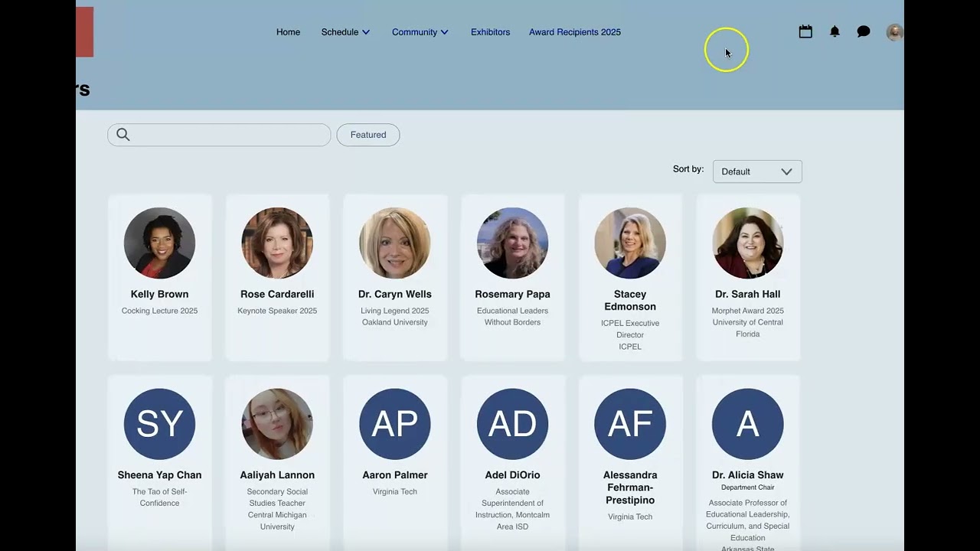980x551 pixels.
Task: Open Rosemary Papa's profile photo
Action: click(512, 243)
